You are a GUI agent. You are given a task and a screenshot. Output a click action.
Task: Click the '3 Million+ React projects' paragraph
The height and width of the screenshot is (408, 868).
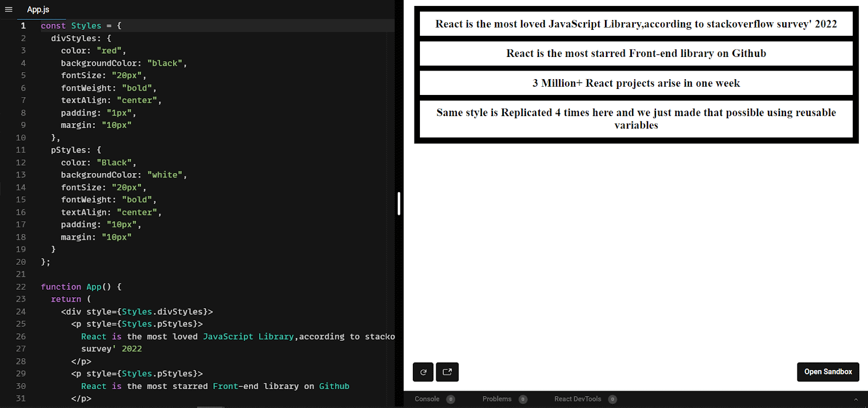(x=636, y=83)
